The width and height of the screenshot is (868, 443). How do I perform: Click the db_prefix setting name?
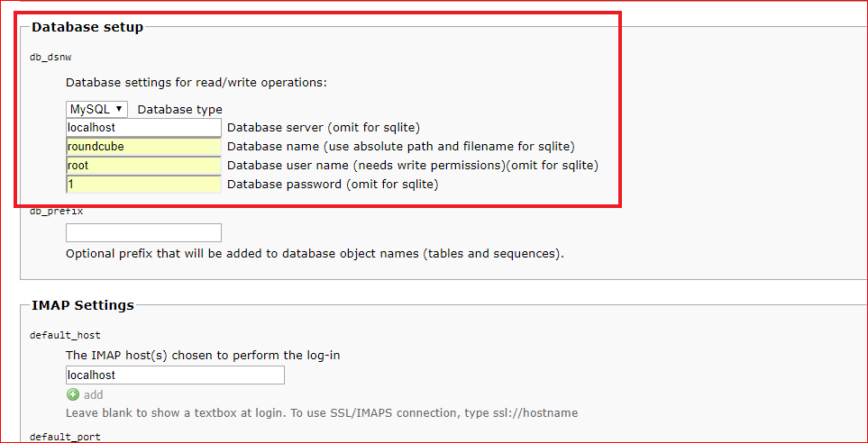coord(56,211)
